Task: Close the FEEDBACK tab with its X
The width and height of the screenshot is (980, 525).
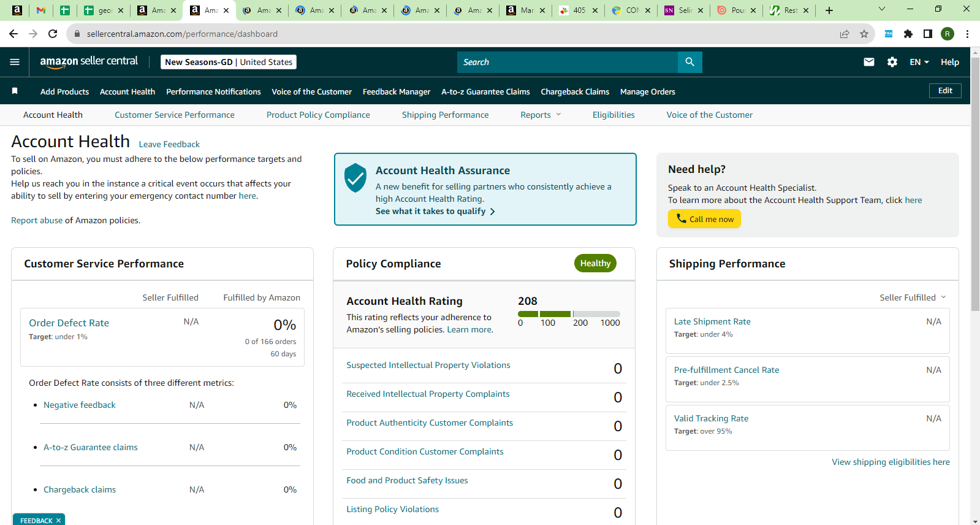Action: coord(58,521)
